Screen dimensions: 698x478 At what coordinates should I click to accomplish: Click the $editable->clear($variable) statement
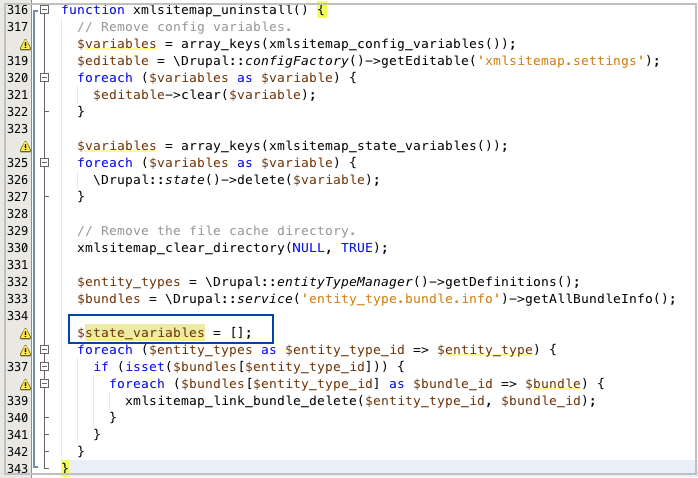204,95
